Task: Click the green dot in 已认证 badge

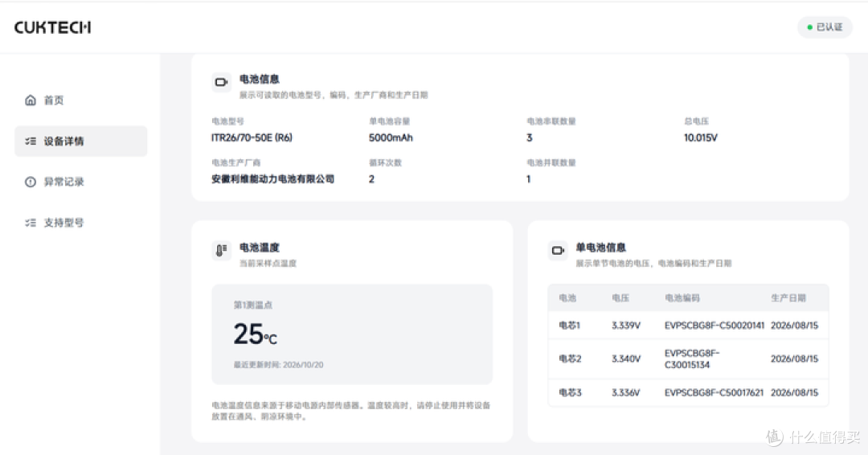Action: [810, 27]
